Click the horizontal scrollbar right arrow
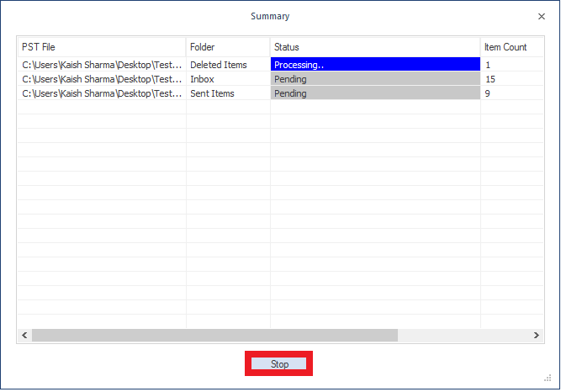The image size is (561, 392). 537,335
